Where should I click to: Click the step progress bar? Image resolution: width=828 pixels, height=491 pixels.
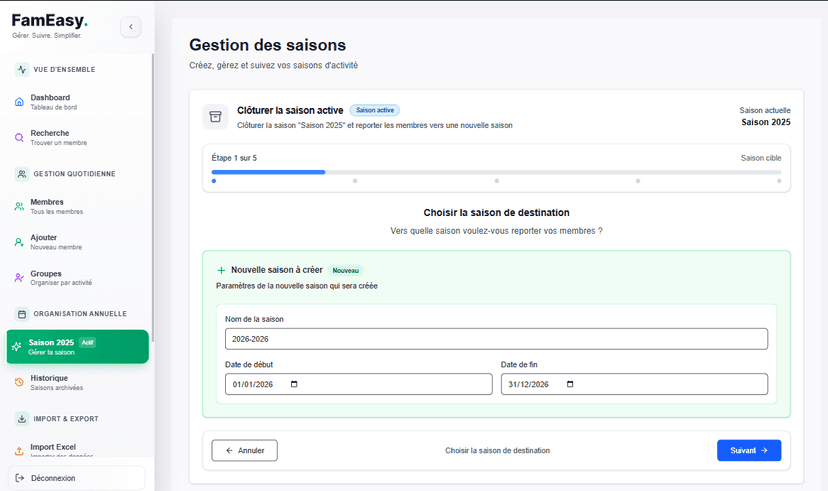pos(496,172)
